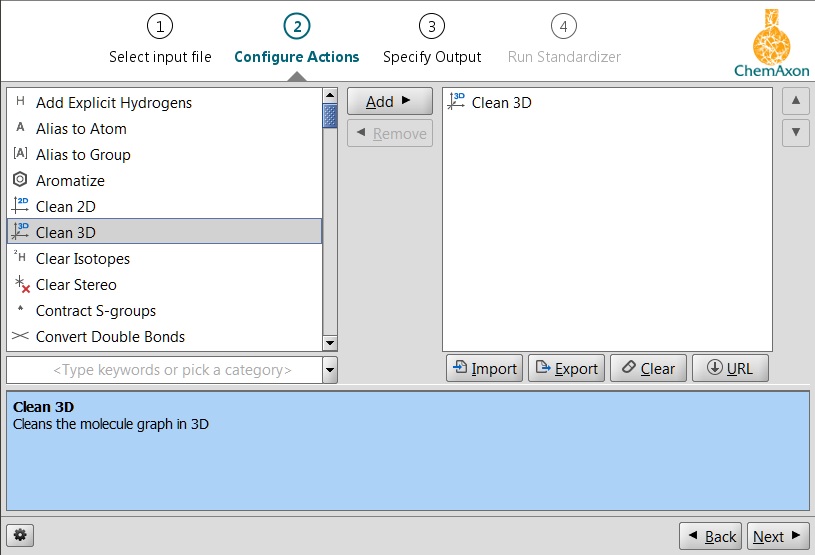Open the category dropdown arrow
This screenshot has height=555, width=815.
[x=330, y=370]
